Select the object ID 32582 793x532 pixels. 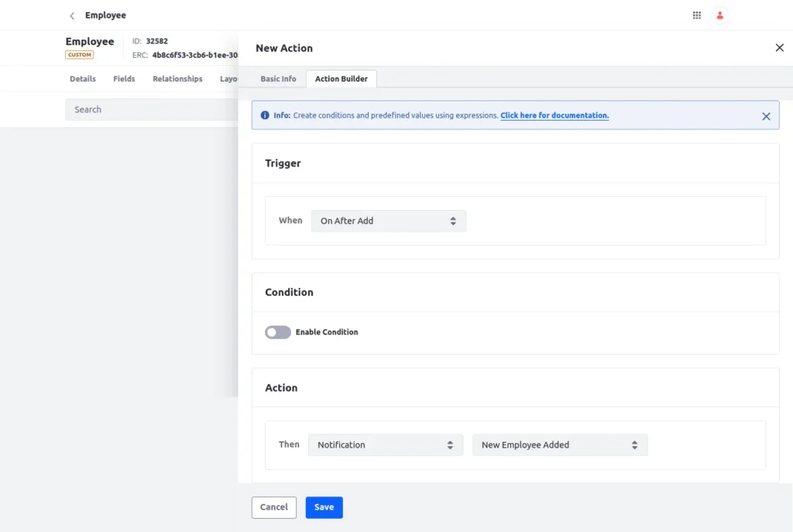tap(156, 41)
